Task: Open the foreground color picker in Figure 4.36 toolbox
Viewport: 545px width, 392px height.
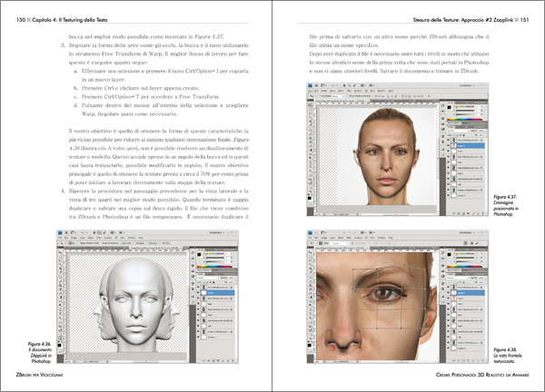Action: [x=59, y=345]
